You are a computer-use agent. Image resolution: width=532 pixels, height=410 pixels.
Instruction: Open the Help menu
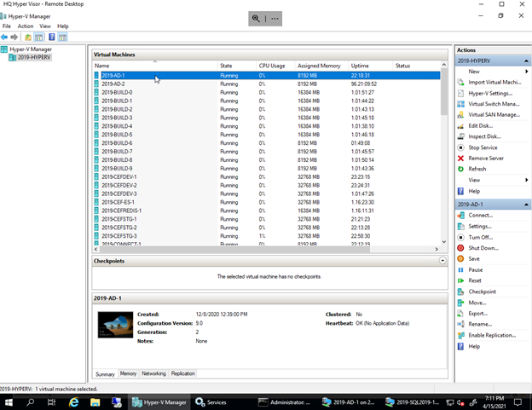coord(63,26)
